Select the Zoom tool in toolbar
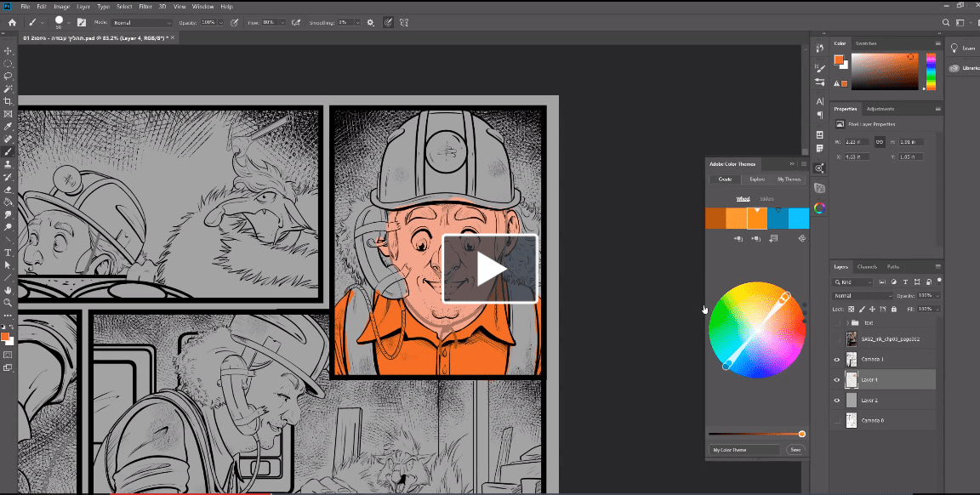 pyautogui.click(x=9, y=302)
